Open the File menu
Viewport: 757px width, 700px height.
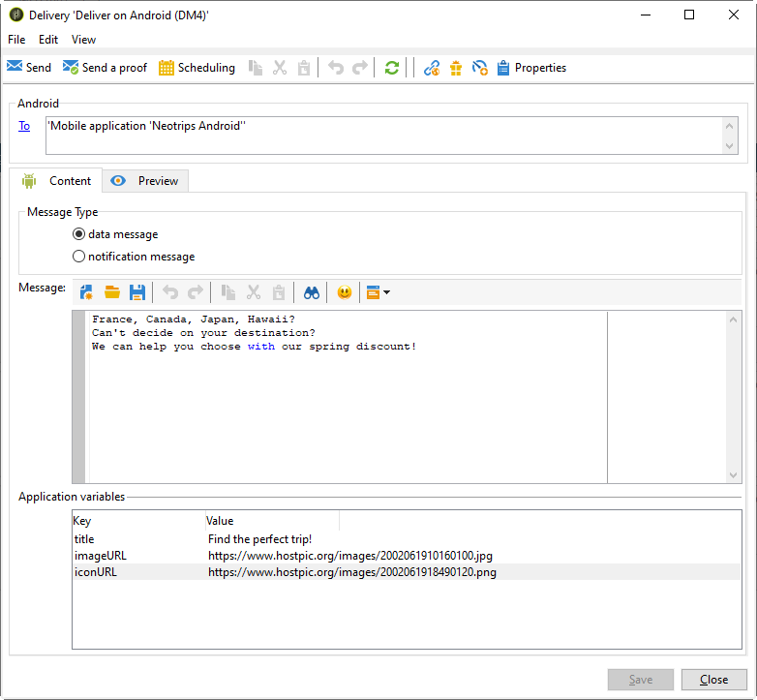click(16, 40)
